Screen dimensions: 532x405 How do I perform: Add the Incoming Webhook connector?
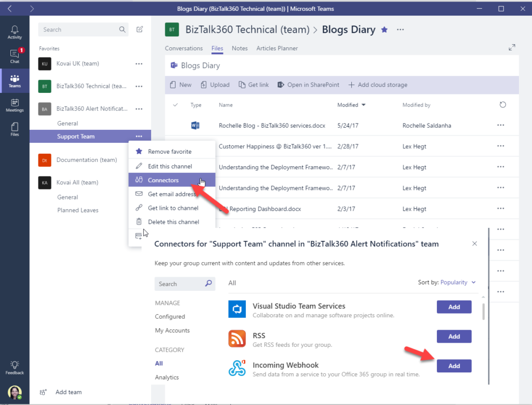coord(454,366)
